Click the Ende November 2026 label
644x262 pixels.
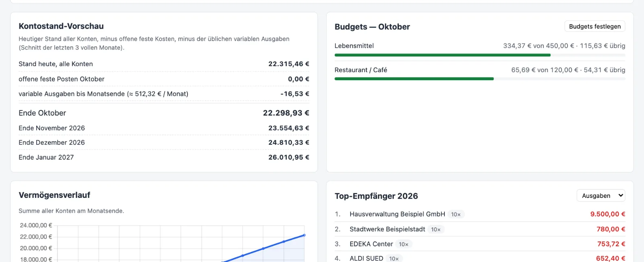[52, 128]
